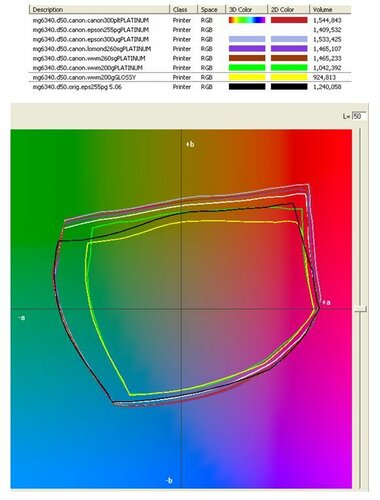The image size is (380, 500).
Task: Open rainbow 3D color swatch for canon300pltPLATINUM
Action: click(247, 20)
